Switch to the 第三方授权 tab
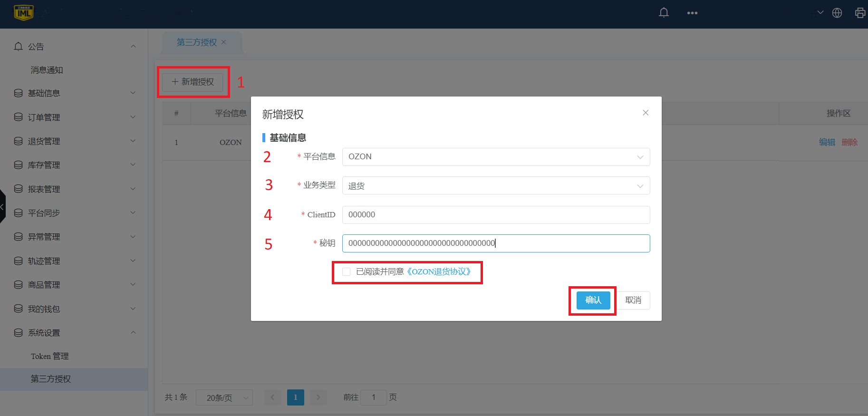868x416 pixels. coord(197,42)
